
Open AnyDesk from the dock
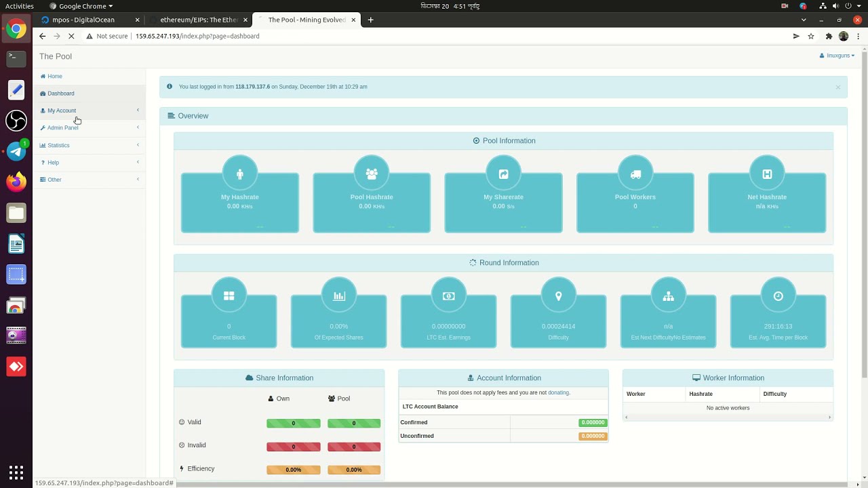point(16,367)
